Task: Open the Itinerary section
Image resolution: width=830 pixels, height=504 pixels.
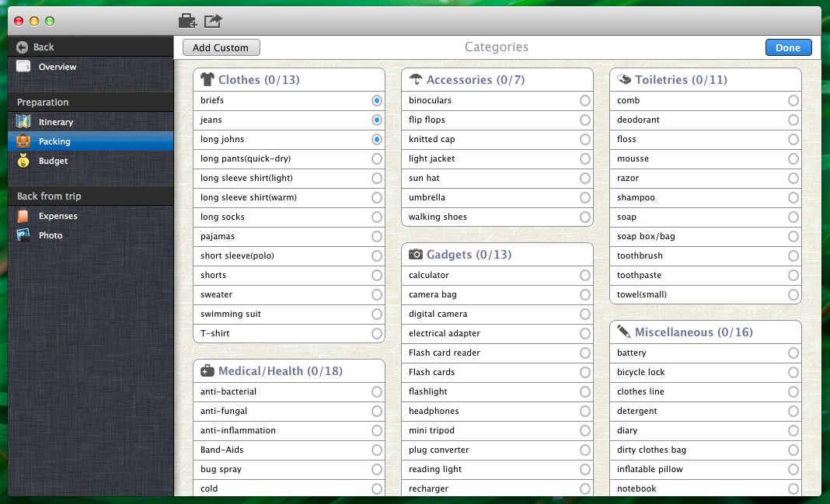Action: 90,122
